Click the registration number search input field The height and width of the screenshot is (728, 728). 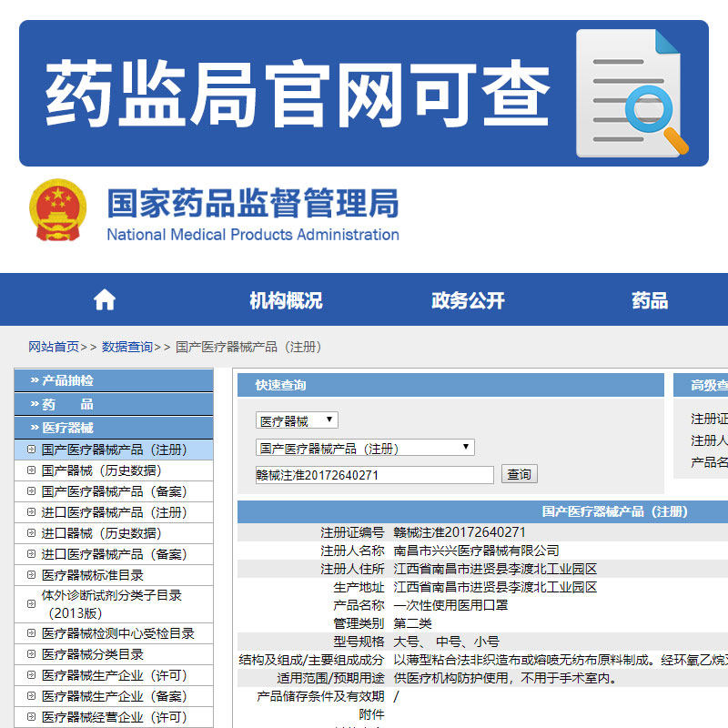point(374,475)
